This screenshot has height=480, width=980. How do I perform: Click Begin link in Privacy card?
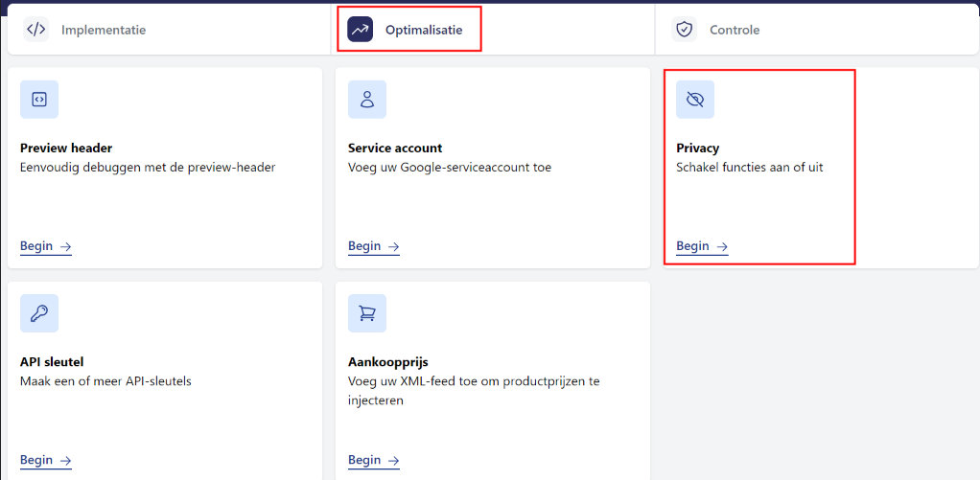click(701, 246)
